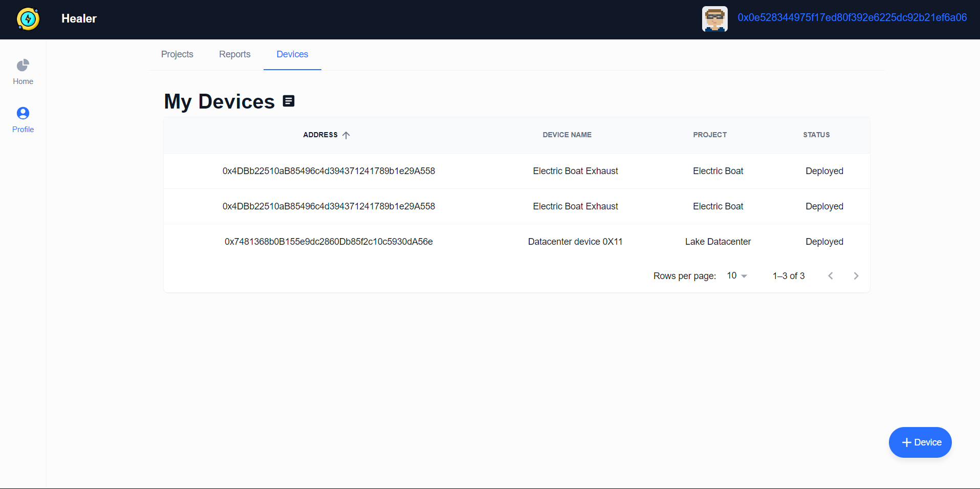The width and height of the screenshot is (980, 489).
Task: Switch to the Projects tab
Action: pyautogui.click(x=177, y=54)
